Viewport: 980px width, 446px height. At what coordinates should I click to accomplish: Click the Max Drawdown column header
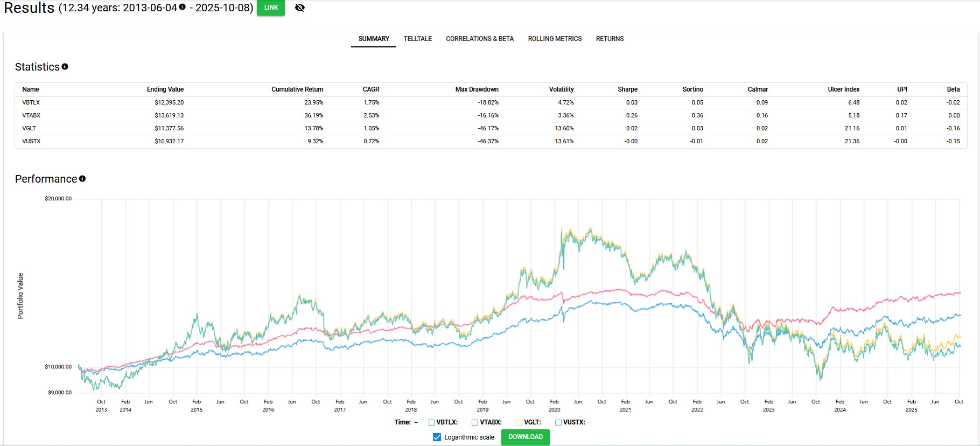pyautogui.click(x=477, y=89)
